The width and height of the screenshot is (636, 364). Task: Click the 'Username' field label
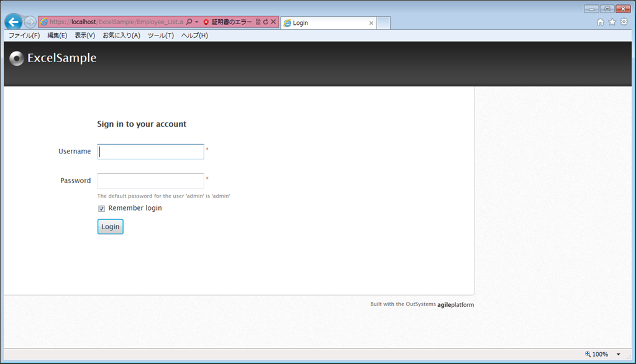(x=75, y=152)
